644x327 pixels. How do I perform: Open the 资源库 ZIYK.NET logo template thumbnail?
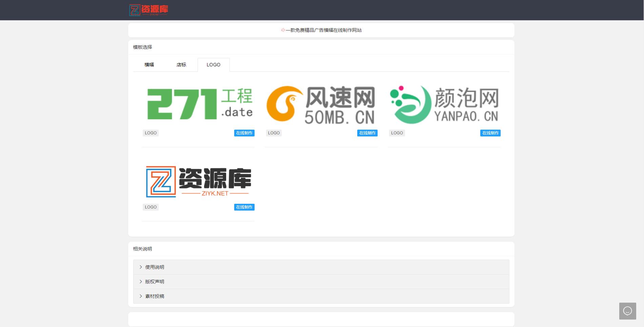198,181
